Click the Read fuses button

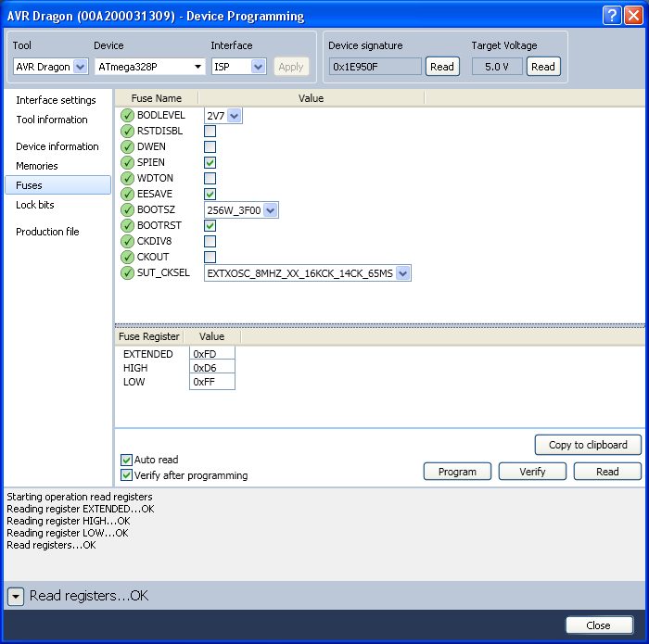(x=607, y=472)
